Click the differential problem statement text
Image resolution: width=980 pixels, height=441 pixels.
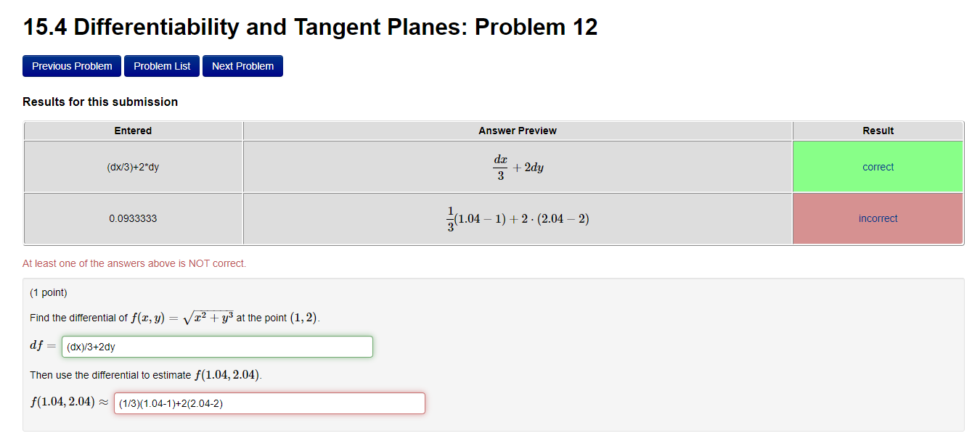174,317
